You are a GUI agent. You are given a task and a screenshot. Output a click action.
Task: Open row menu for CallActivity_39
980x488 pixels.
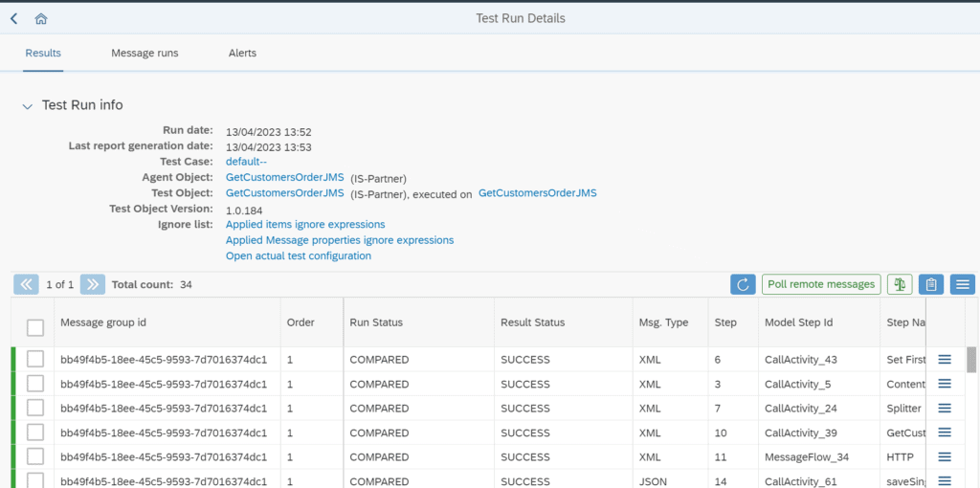pyautogui.click(x=945, y=433)
